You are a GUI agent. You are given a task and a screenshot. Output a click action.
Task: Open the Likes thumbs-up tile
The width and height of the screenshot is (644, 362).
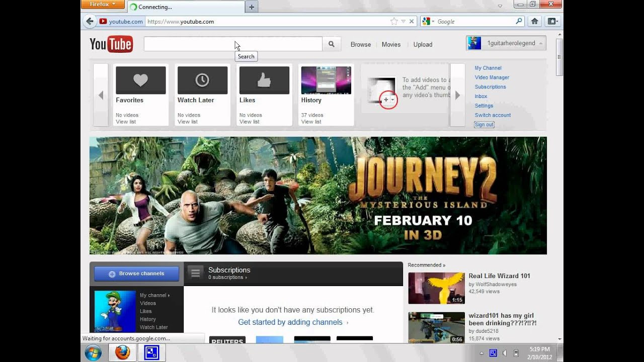point(264,80)
